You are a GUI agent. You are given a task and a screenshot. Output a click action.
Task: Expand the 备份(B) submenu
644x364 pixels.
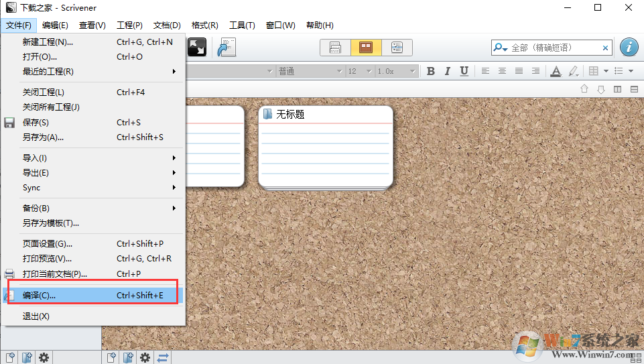pyautogui.click(x=93, y=208)
